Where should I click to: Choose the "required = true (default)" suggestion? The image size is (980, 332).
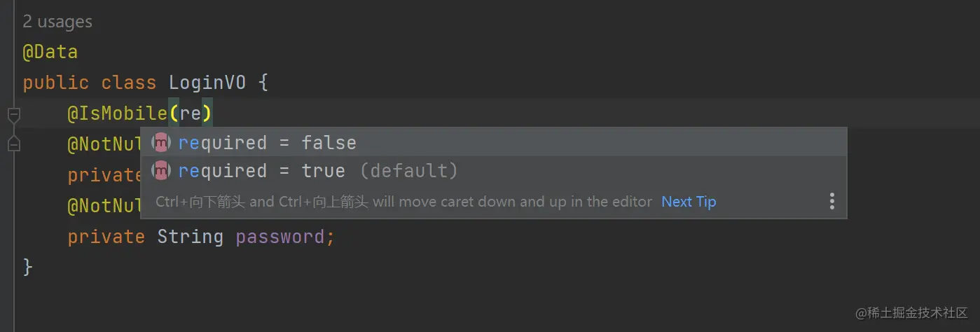coord(494,170)
